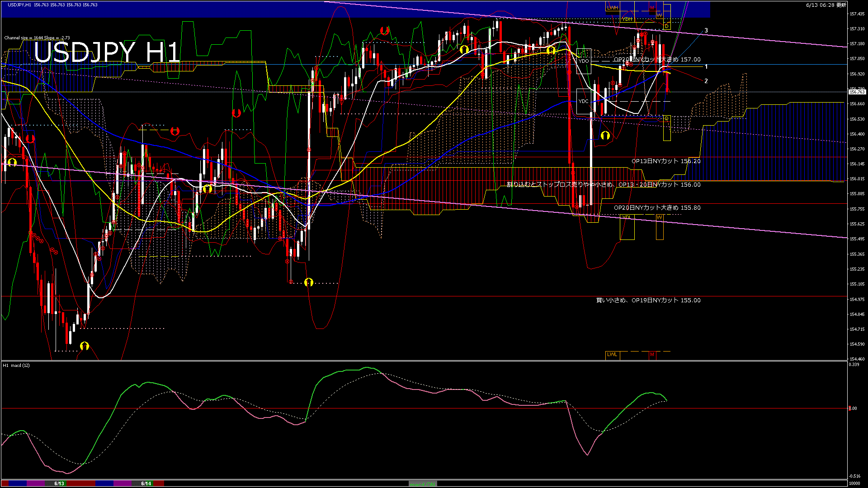
Task: Click the 0.339 MACD scale value
Action: click(x=854, y=364)
